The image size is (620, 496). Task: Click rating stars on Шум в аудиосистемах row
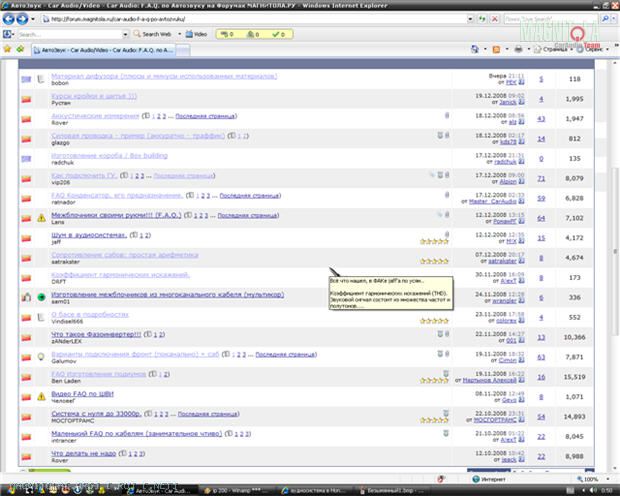434,241
